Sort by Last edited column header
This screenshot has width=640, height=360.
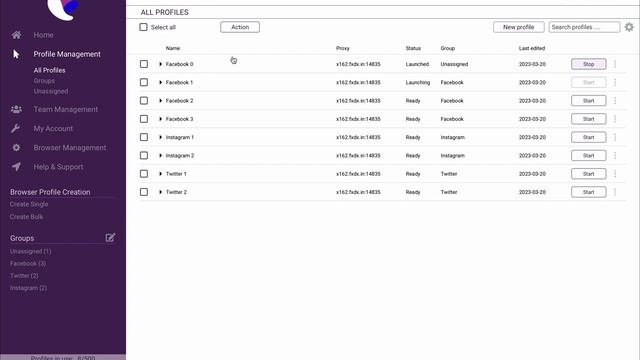pos(532,48)
